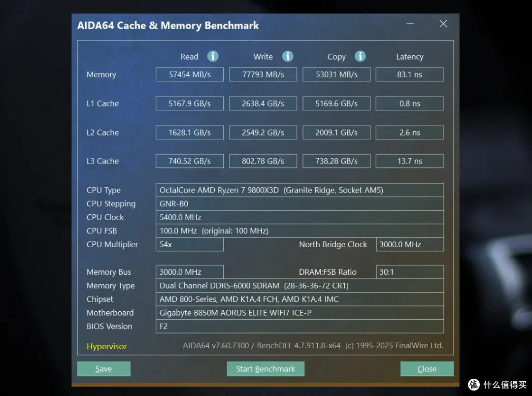
Task: Click the BIOS Version label
Action: tap(109, 327)
